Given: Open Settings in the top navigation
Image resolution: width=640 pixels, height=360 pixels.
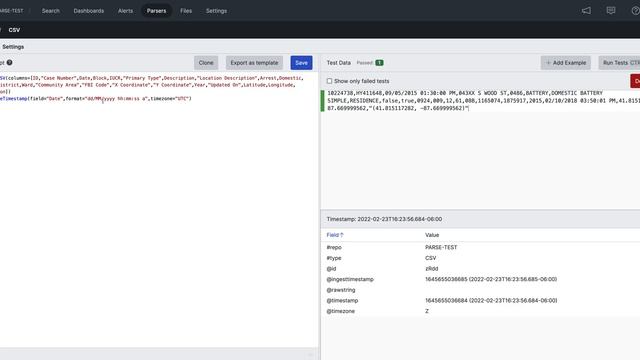Looking at the screenshot, I should click(x=216, y=11).
